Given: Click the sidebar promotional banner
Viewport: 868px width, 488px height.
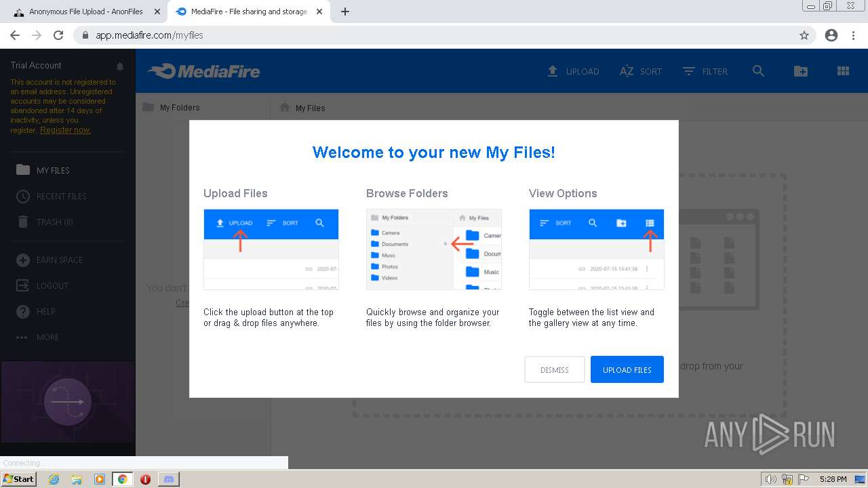Looking at the screenshot, I should pyautogui.click(x=67, y=403).
